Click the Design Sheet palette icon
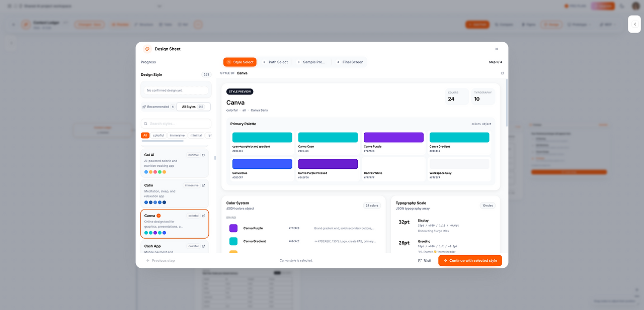The width and height of the screenshot is (644, 310). point(147,49)
